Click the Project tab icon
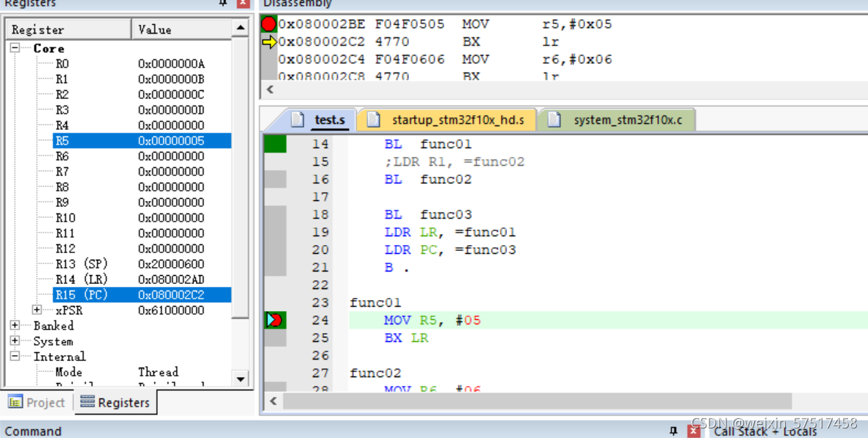This screenshot has height=438, width=868. (15, 402)
